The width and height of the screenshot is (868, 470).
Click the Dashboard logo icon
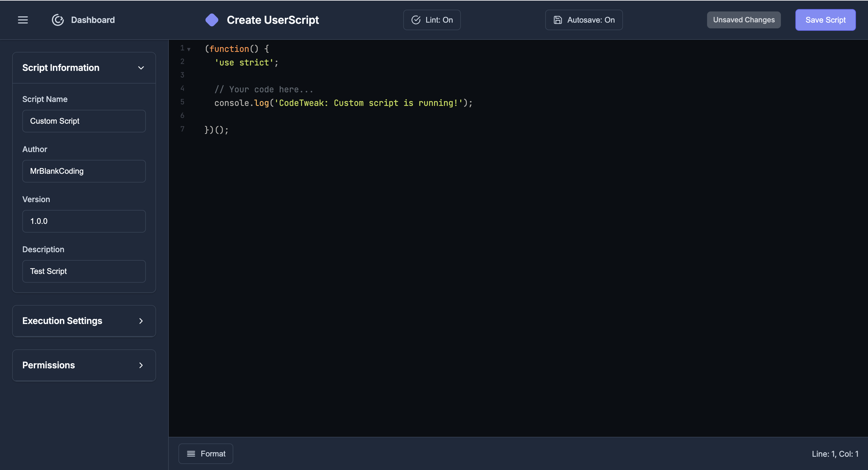[x=58, y=20]
